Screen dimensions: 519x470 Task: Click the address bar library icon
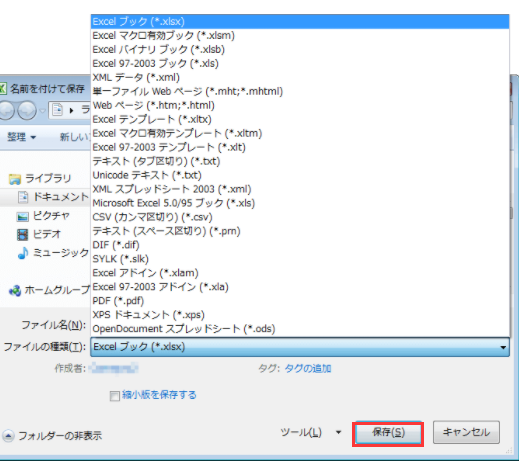[x=57, y=110]
